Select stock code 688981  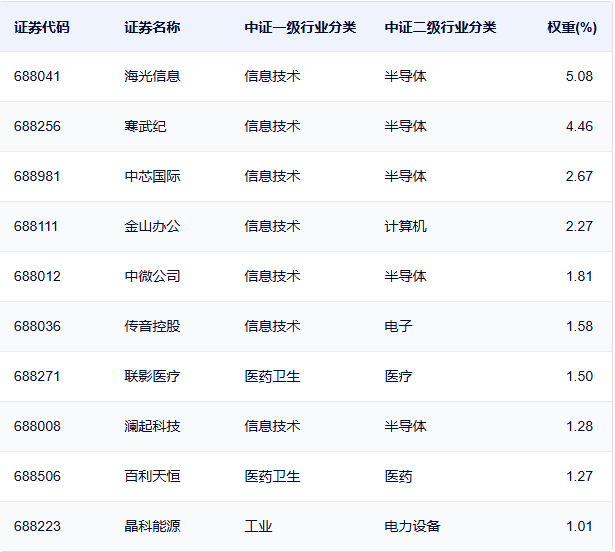tap(37, 176)
